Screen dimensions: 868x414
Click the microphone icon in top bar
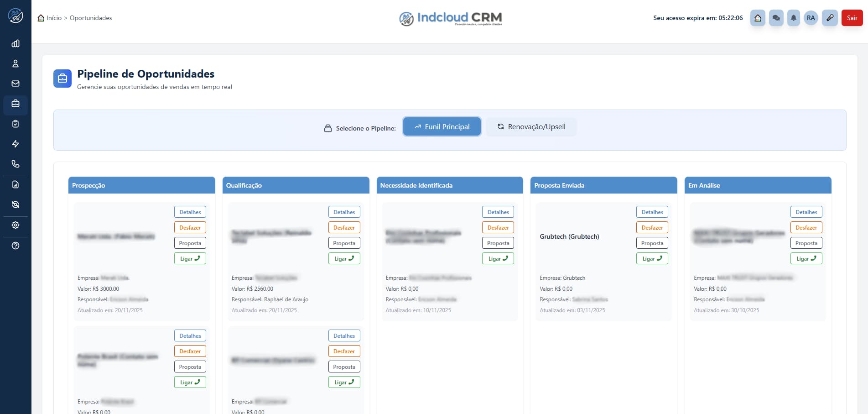[830, 18]
